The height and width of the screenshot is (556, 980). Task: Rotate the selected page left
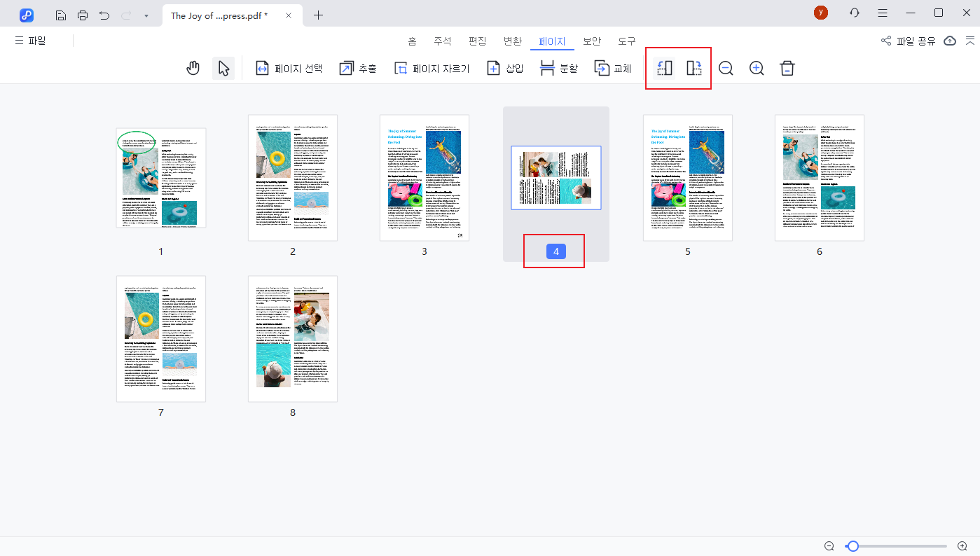tap(663, 68)
